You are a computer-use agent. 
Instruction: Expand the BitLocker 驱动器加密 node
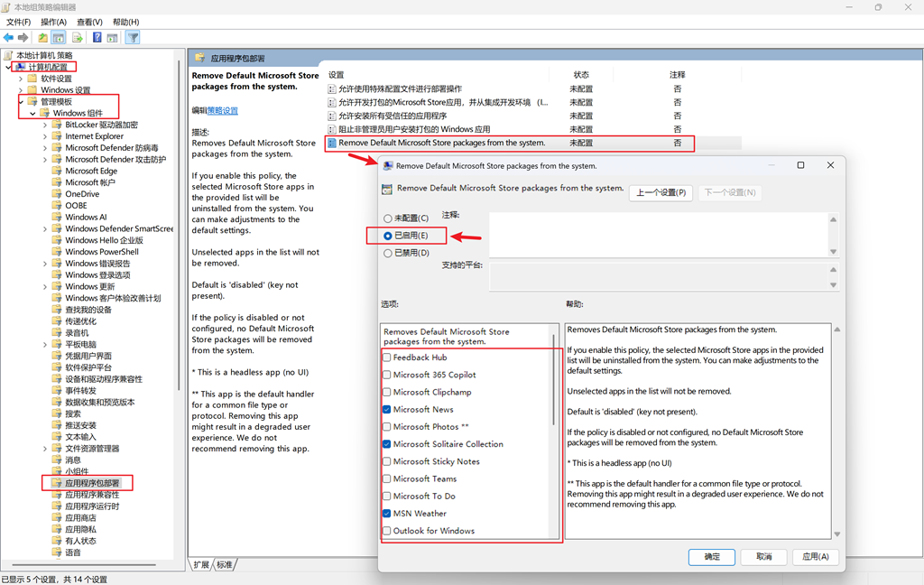(x=45, y=125)
